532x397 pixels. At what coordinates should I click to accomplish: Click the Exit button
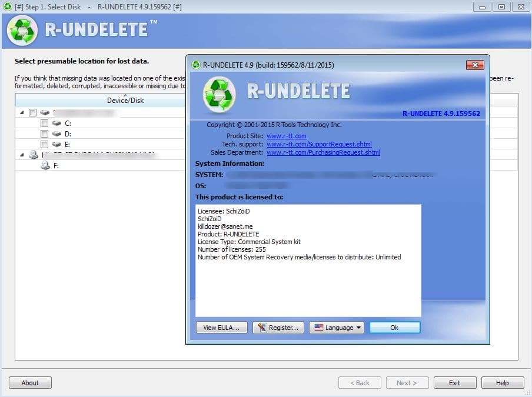click(455, 383)
